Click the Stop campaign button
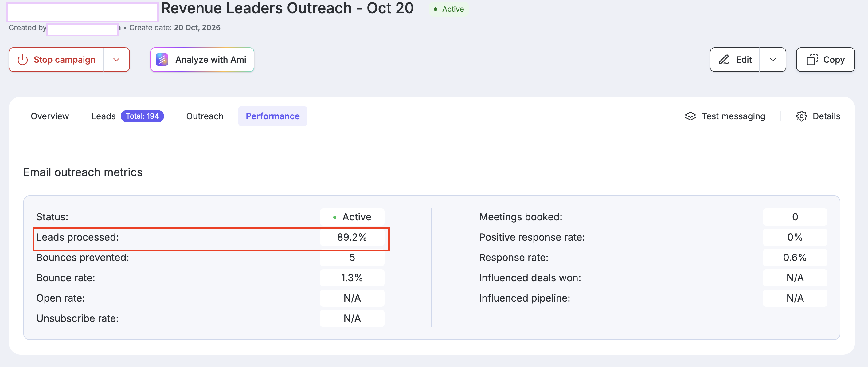This screenshot has width=868, height=367. pyautogui.click(x=56, y=60)
